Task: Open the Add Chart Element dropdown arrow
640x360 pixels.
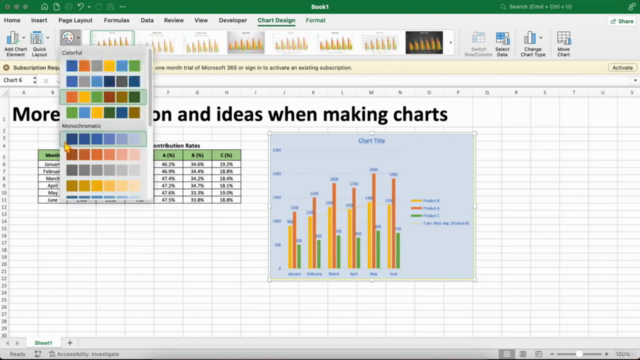Action: 23,38
